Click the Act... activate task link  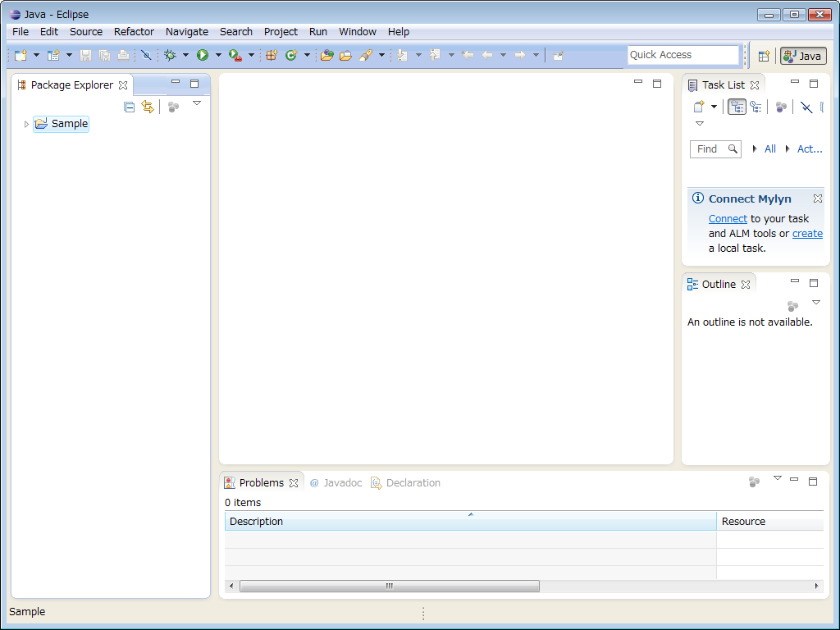(810, 149)
